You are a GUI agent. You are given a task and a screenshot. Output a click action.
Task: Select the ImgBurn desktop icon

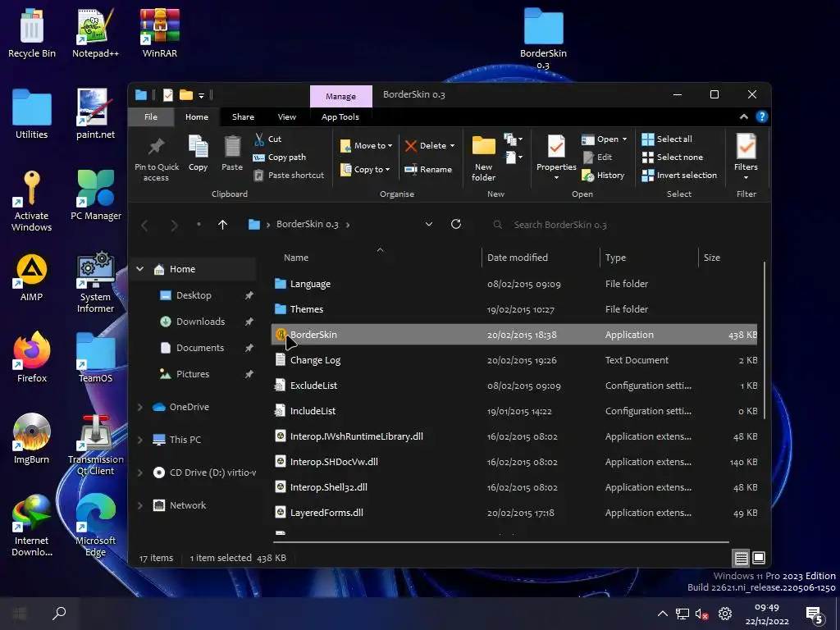coord(32,439)
